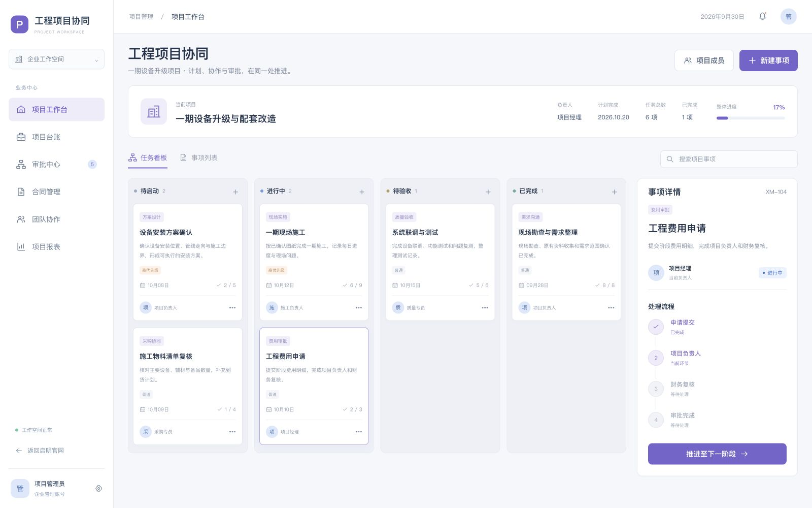
Task: Add a card to 待启动 column
Action: click(x=235, y=192)
